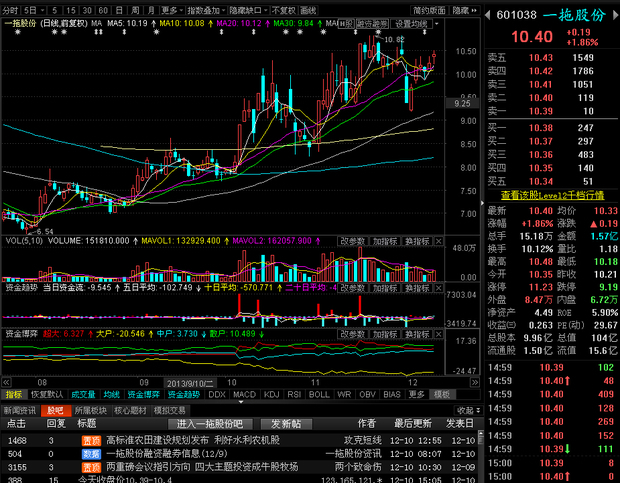Screen dimensions: 620x483
Task: Click 设置均线 to configure moving averages
Action: [x=411, y=24]
